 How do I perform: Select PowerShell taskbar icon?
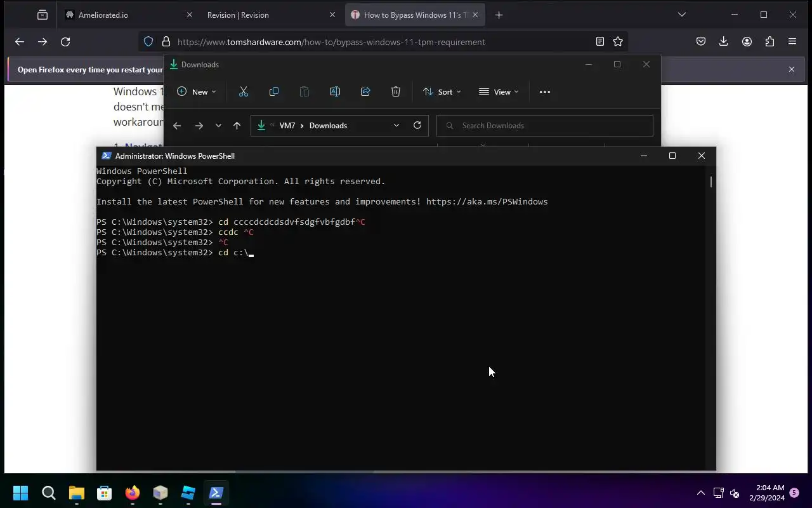click(x=216, y=493)
